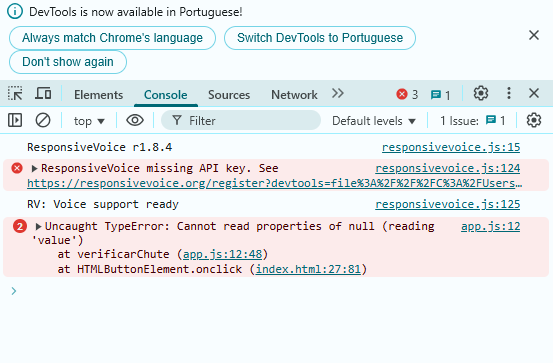Screen dimensions: 553x363
Task: Open the app.js:12:48 stack trace link
Action: (x=223, y=254)
